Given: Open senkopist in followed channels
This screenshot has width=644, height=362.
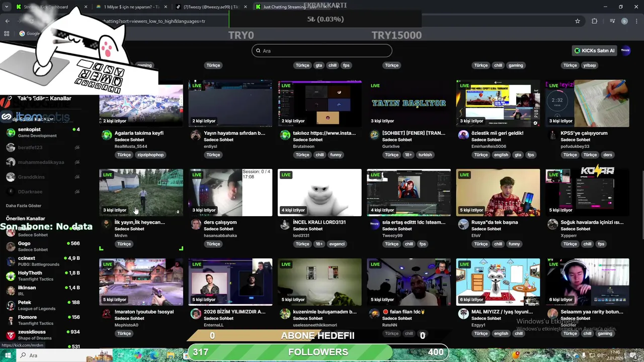Looking at the screenshot, I should (x=43, y=133).
